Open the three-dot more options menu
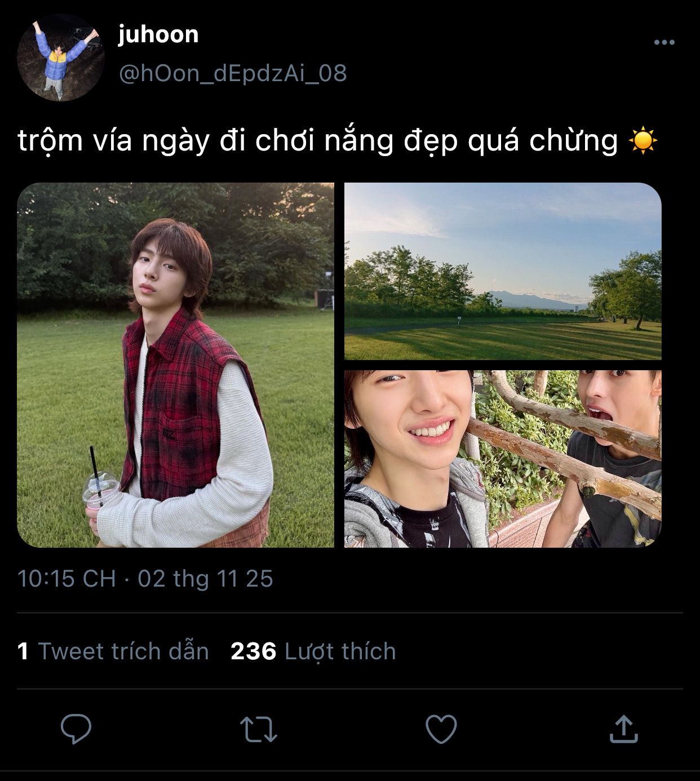The height and width of the screenshot is (781, 700). point(664,42)
